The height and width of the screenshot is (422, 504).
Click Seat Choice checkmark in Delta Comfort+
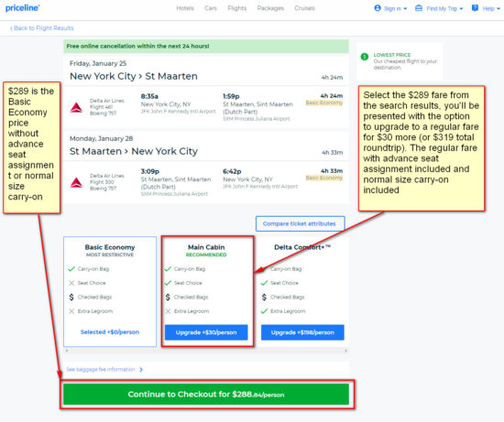tap(264, 283)
